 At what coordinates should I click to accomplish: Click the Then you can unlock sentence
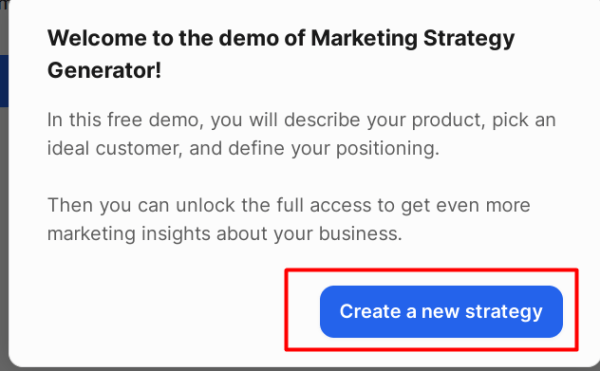pyautogui.click(x=289, y=205)
